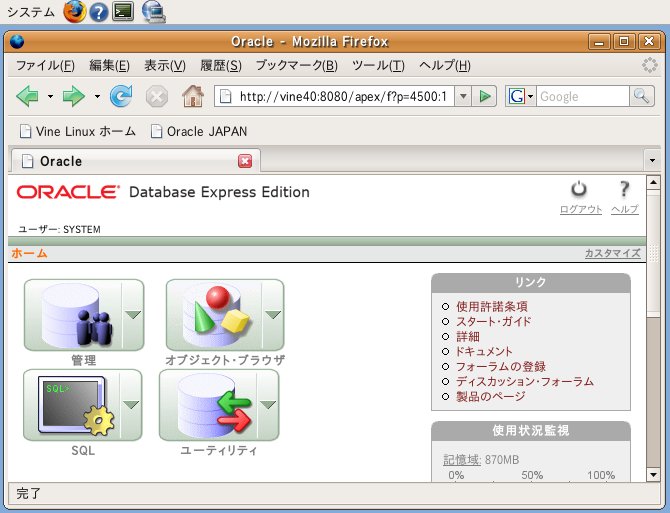Go forward with the green arrow

(74, 96)
